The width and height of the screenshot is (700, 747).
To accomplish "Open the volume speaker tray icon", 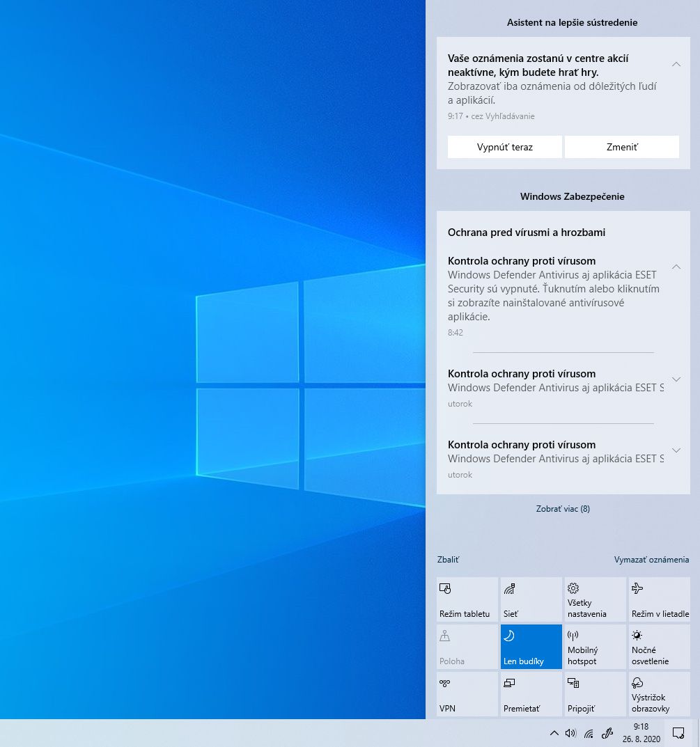I will (x=570, y=733).
